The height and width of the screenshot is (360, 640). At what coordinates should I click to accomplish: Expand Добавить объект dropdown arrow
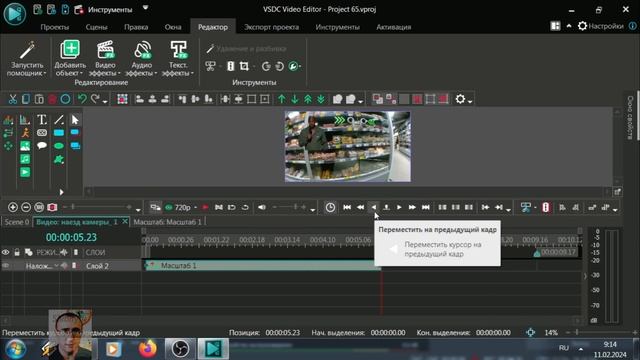pos(82,73)
